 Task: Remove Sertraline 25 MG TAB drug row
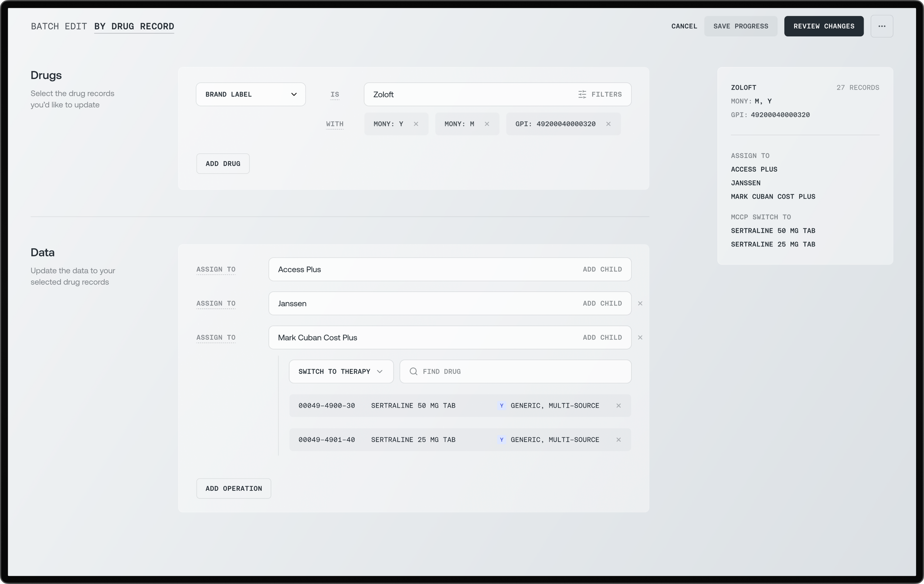[618, 440]
